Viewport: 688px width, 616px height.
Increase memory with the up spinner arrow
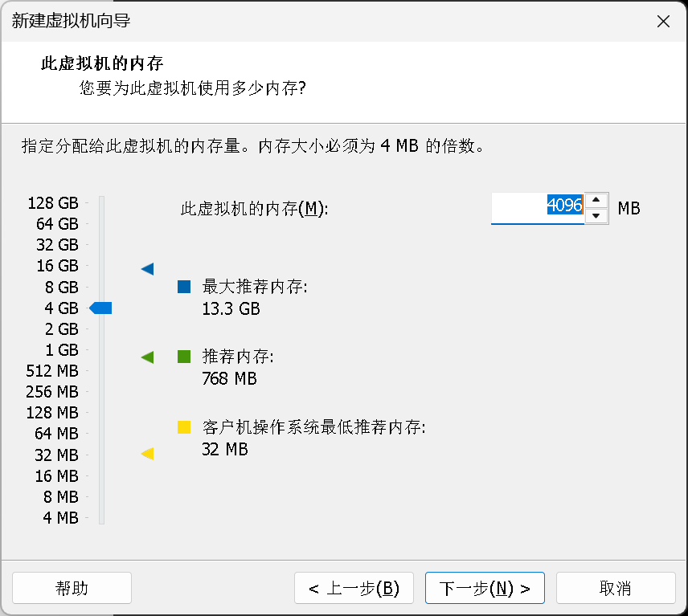pyautogui.click(x=596, y=200)
